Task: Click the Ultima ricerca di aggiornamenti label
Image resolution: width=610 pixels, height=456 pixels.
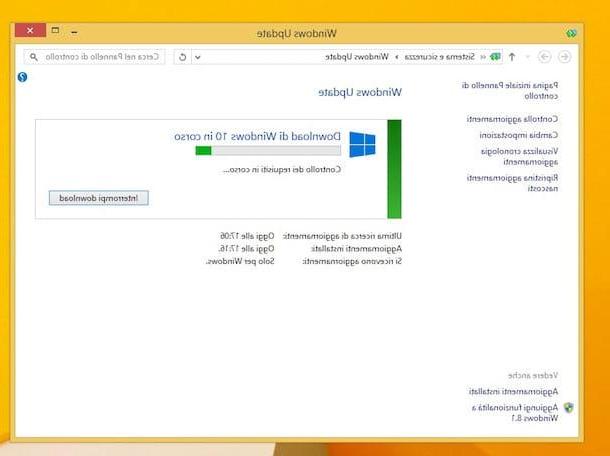Action: pyautogui.click(x=342, y=236)
